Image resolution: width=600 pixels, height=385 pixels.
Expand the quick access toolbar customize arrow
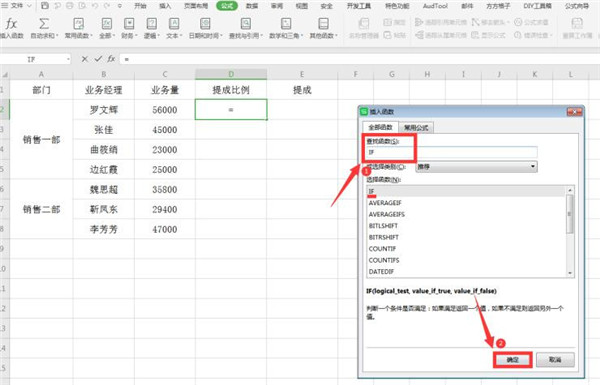click(120, 6)
